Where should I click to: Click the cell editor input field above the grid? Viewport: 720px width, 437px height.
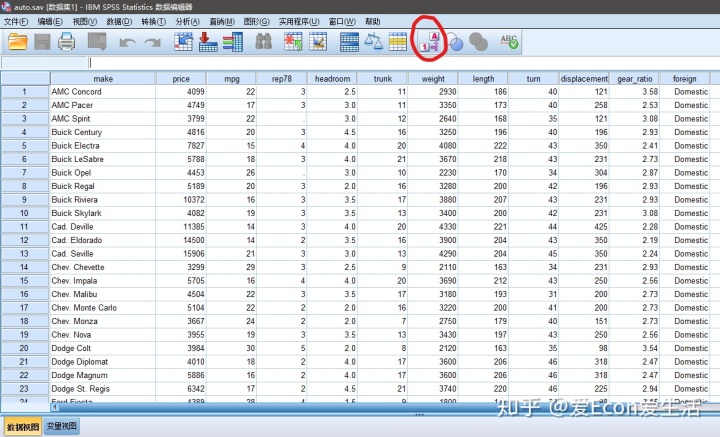tap(404, 62)
